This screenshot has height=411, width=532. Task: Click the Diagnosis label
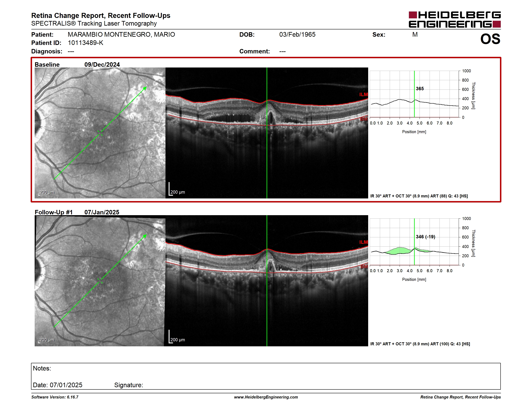click(47, 51)
